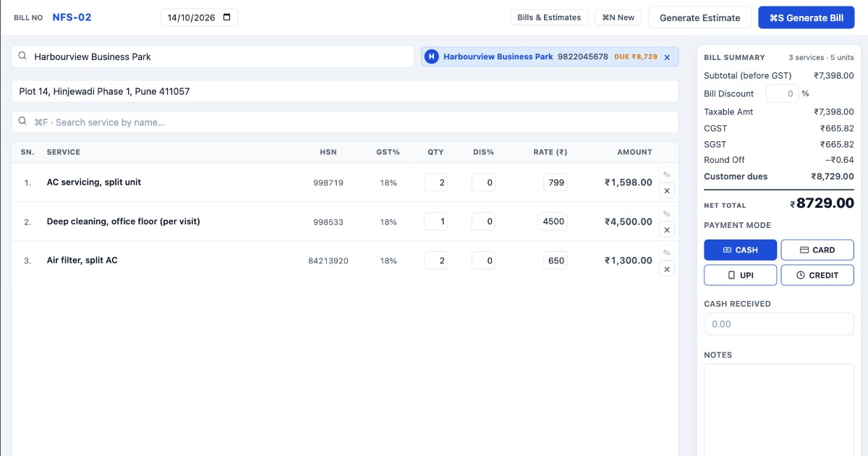Clear the selected Harbourview customer chip
This screenshot has width=868, height=456.
[x=667, y=56]
